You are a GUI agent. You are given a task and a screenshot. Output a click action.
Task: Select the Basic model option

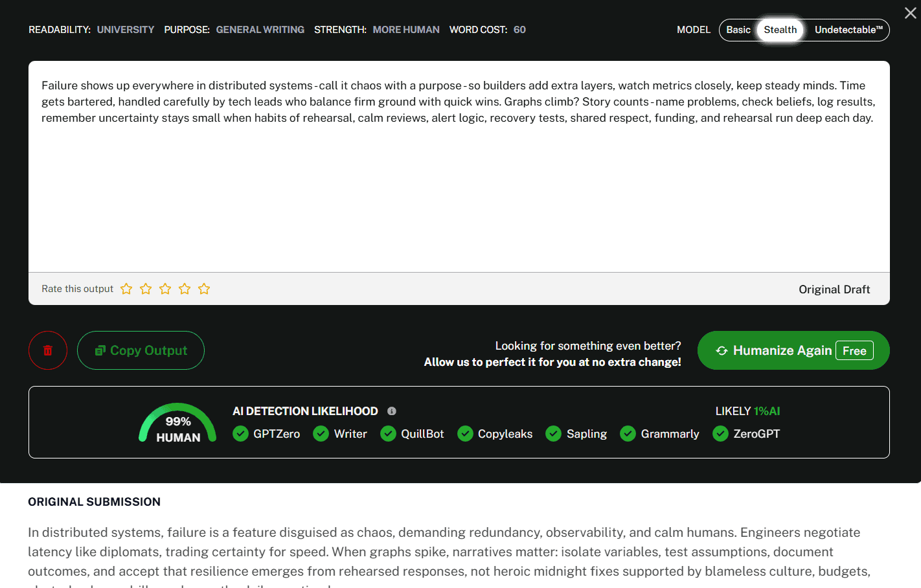click(738, 30)
